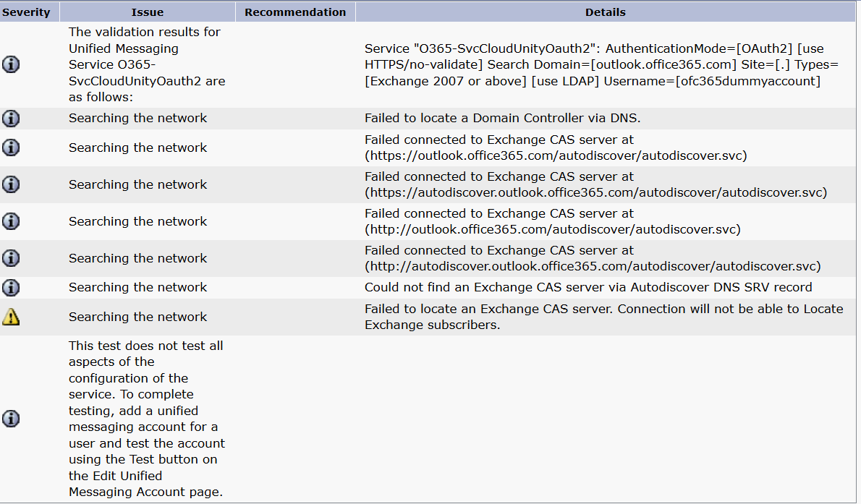Image resolution: width=861 pixels, height=504 pixels.
Task: Click the first Searching the network row
Action: coord(138,118)
